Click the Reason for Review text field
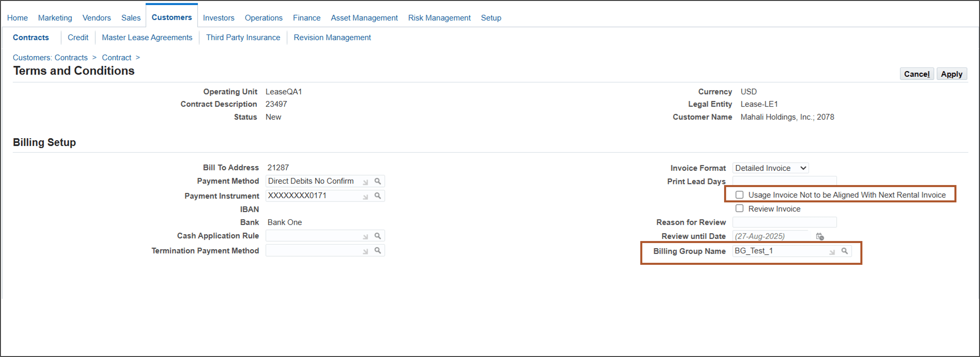The image size is (980, 357). pos(784,222)
